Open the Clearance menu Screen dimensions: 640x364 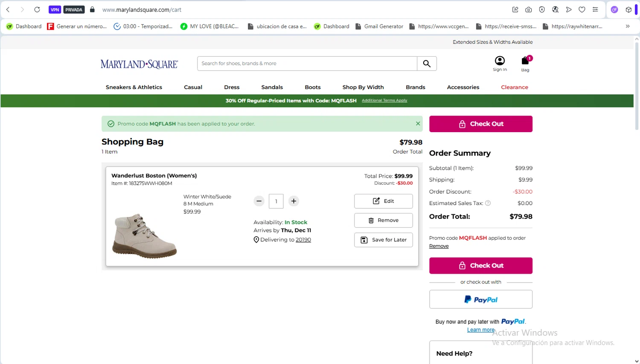[515, 87]
